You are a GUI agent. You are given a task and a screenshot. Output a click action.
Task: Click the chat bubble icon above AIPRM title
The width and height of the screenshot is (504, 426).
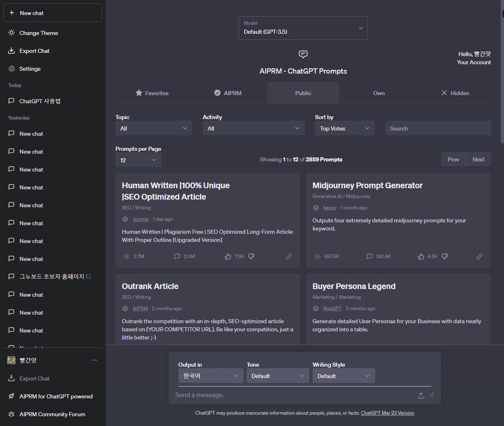click(303, 54)
